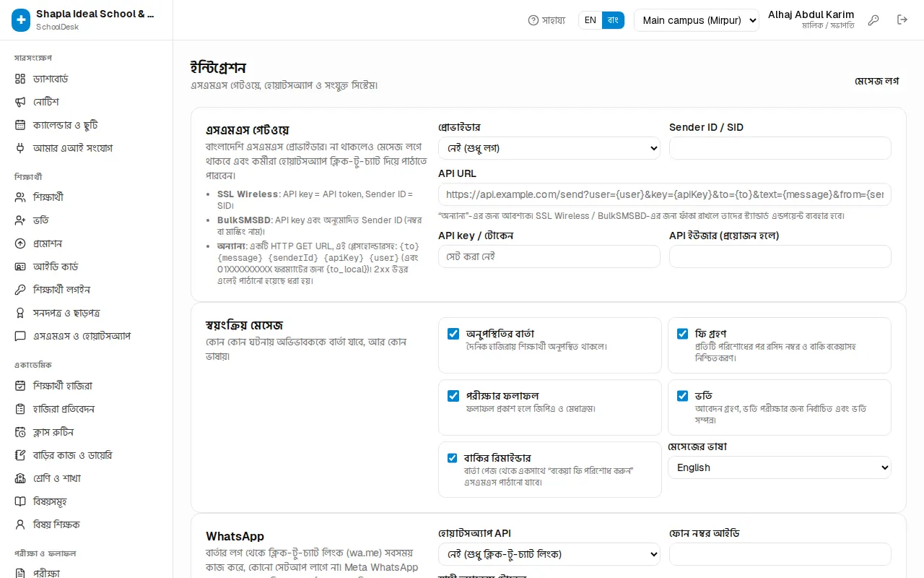Click the সাহায্য help link
The width and height of the screenshot is (924, 578).
pyautogui.click(x=547, y=20)
